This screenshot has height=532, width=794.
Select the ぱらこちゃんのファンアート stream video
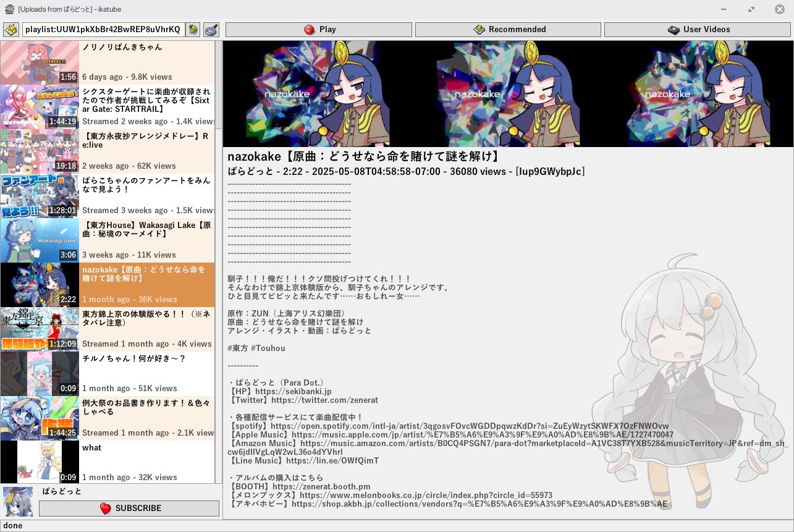click(108, 196)
